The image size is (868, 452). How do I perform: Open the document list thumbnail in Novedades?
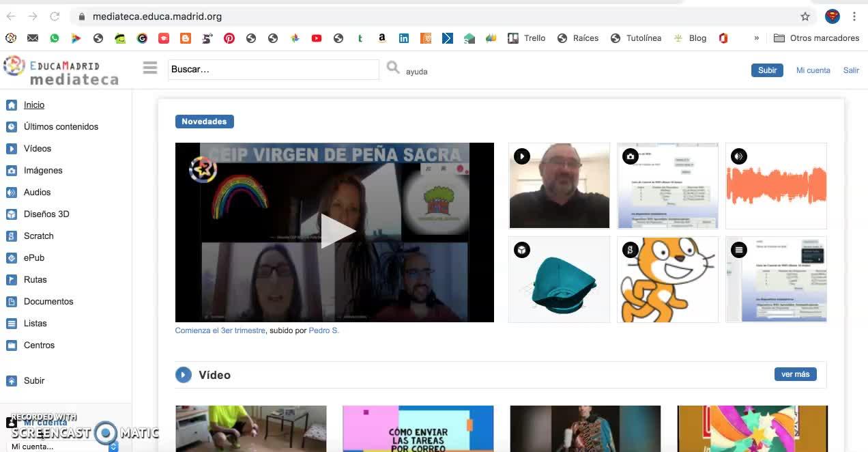[776, 279]
